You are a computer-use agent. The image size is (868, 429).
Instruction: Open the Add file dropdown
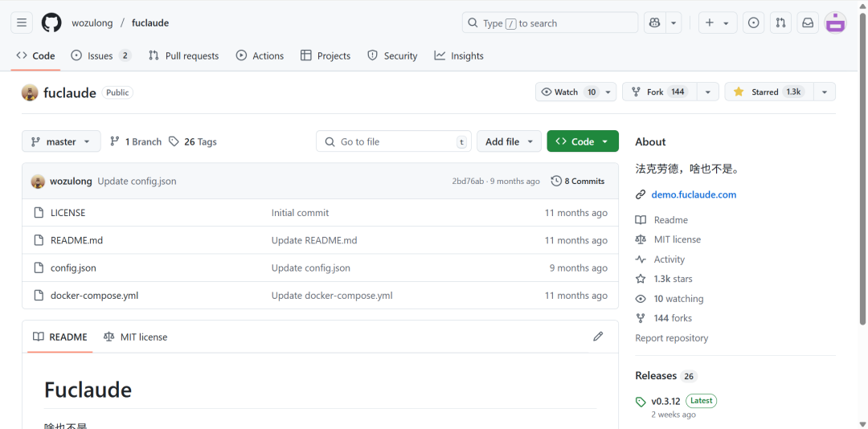(x=509, y=141)
